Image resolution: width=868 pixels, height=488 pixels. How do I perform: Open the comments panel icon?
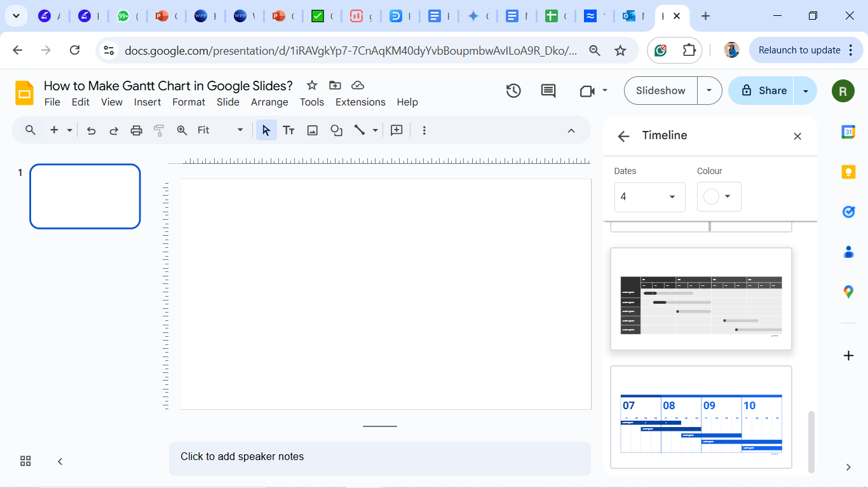(x=548, y=91)
